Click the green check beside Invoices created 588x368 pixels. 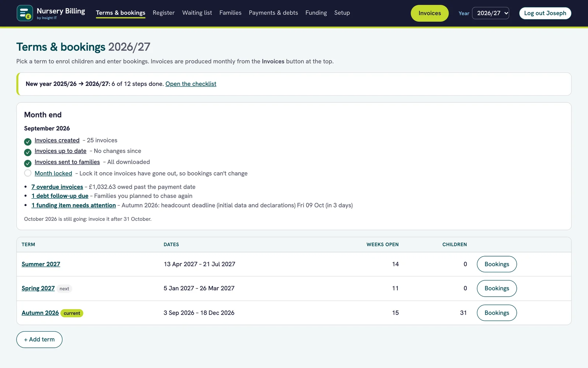[x=28, y=142]
